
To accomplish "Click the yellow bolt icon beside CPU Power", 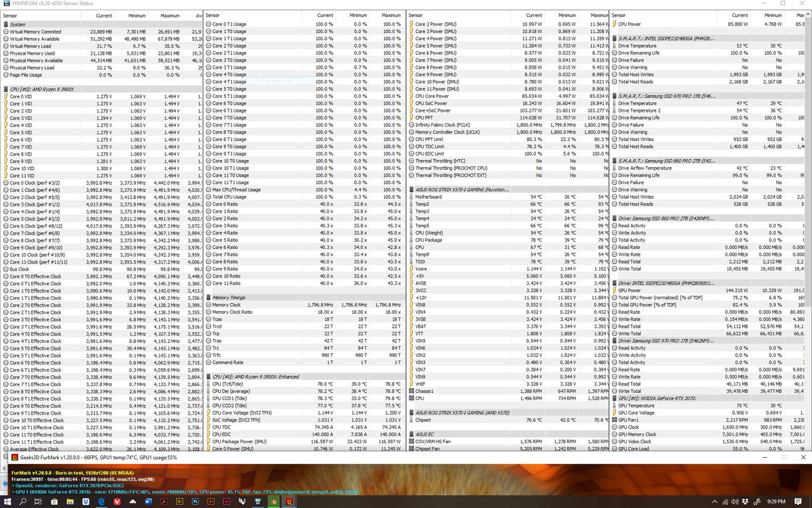I will click(x=615, y=24).
